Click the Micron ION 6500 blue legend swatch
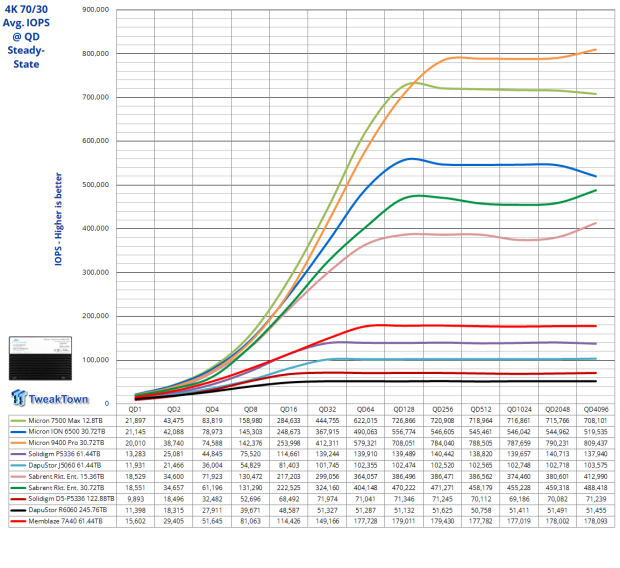This screenshot has height=568, width=620. click(17, 432)
